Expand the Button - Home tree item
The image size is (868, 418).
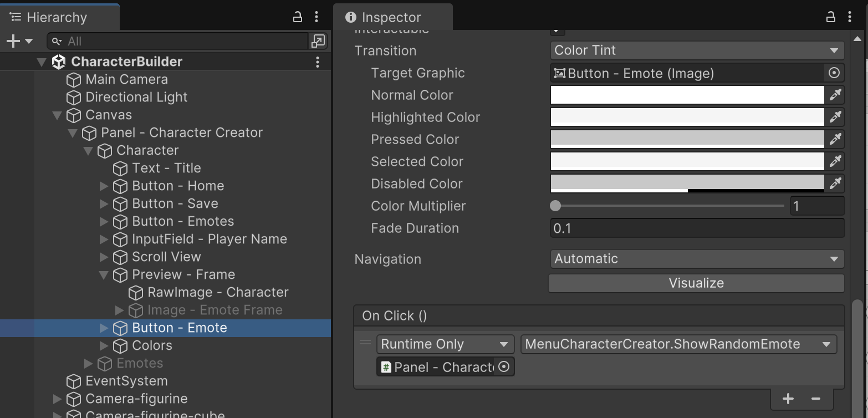104,186
